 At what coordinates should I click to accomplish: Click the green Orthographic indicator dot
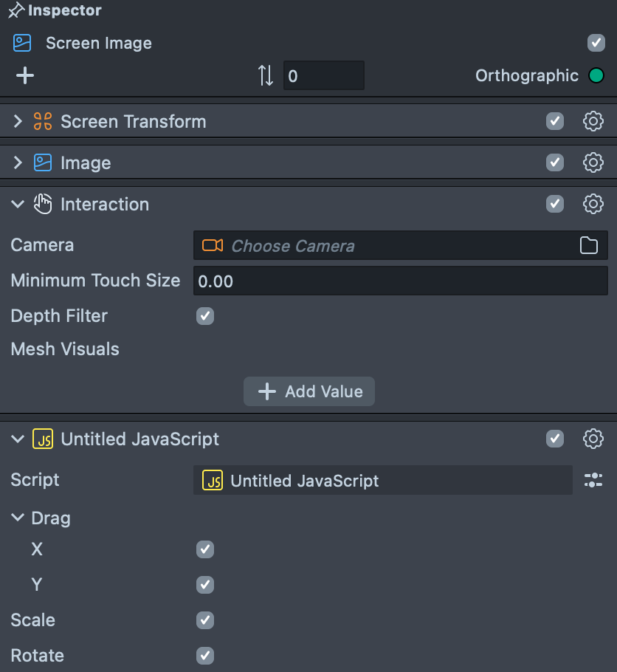(596, 75)
